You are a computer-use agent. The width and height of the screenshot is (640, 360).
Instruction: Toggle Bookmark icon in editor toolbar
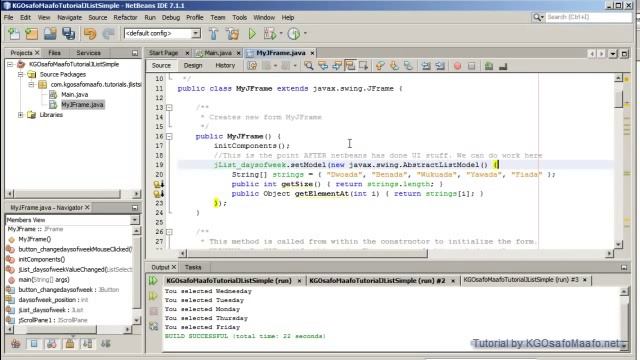(x=408, y=66)
